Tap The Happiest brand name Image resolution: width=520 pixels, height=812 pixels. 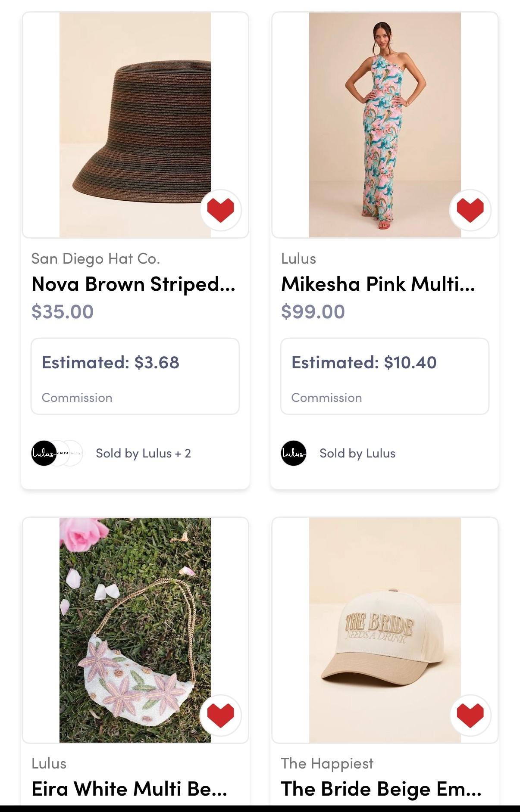[x=327, y=763]
